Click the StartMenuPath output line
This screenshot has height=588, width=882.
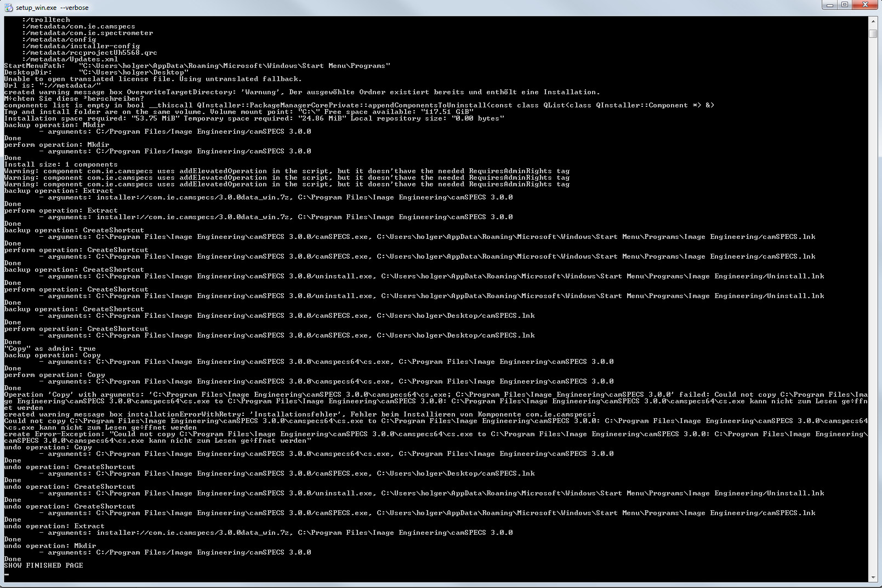(197, 66)
